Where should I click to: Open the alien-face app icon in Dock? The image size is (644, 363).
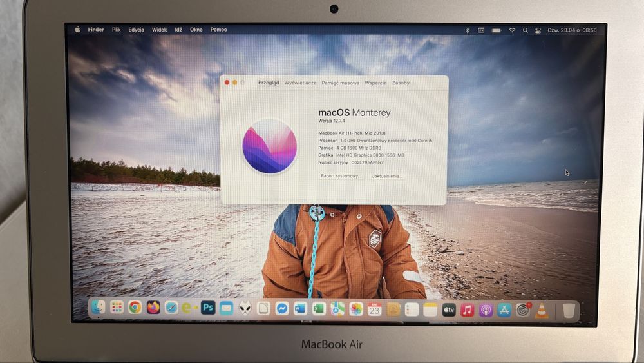245,308
